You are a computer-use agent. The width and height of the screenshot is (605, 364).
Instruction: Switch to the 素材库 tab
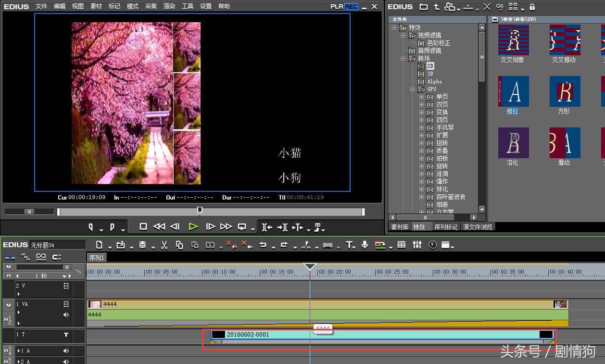pyautogui.click(x=400, y=227)
